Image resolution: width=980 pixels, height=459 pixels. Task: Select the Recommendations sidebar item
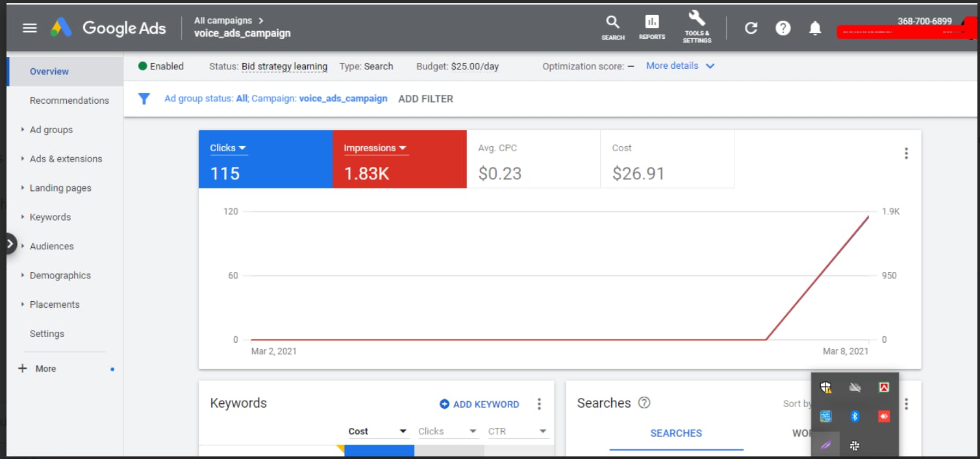click(69, 101)
